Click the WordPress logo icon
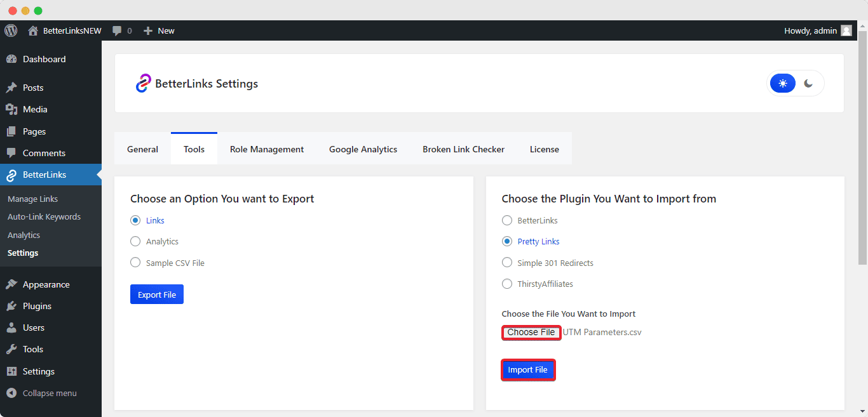The image size is (868, 417). click(11, 30)
